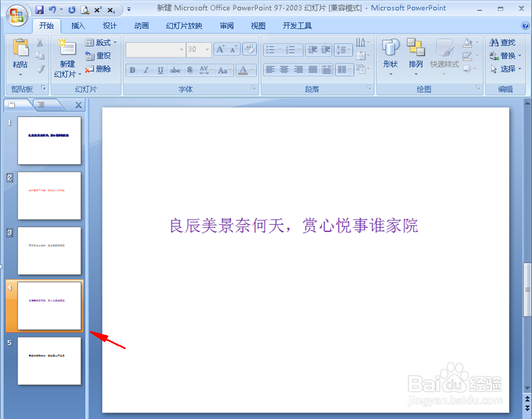The image size is (532, 419).
Task: Open the 幻灯片放映 ribbon tab
Action: pyautogui.click(x=184, y=26)
